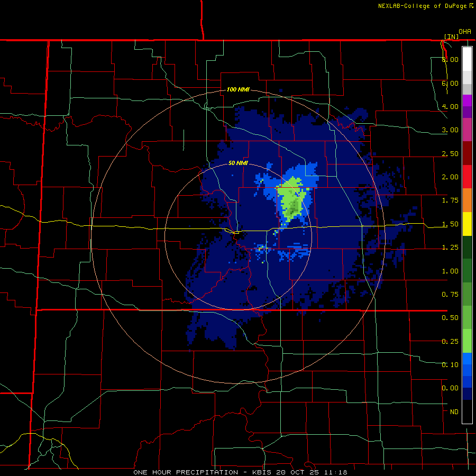
Task: Pick the orange legend swatch
Action: (x=467, y=200)
